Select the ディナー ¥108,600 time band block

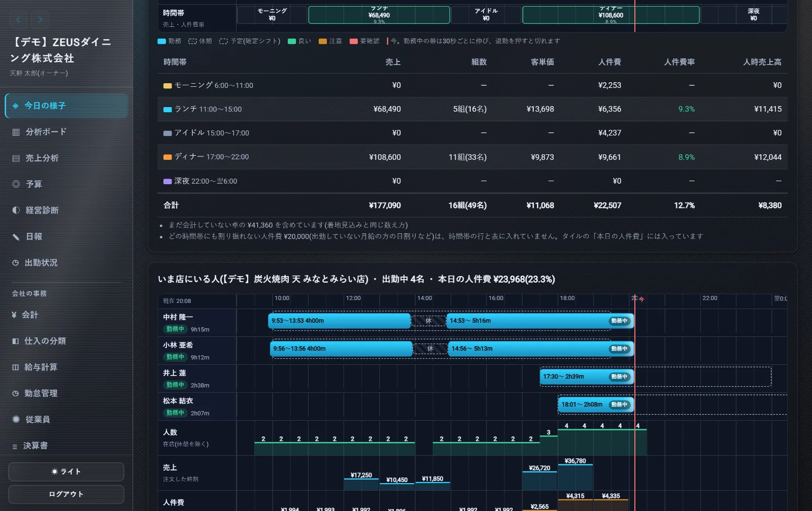pos(611,15)
